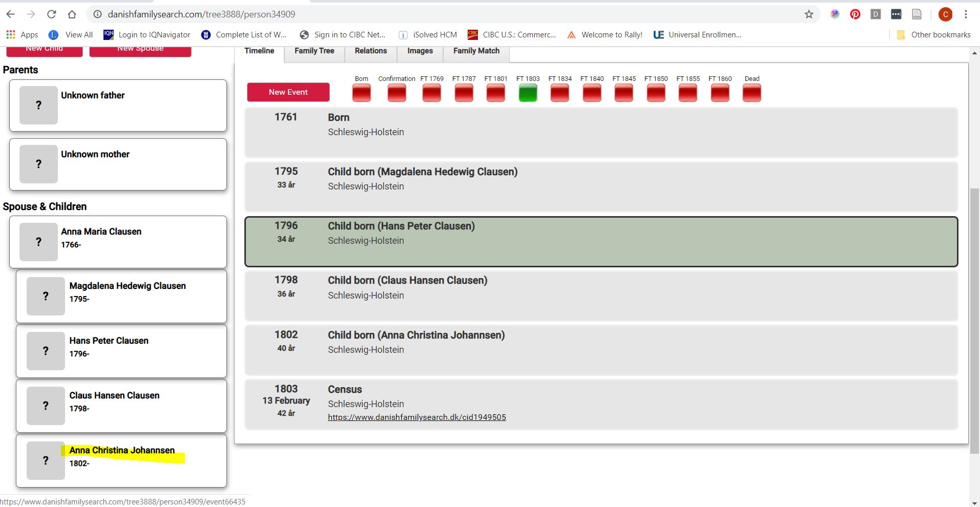Open the Relations tab
The height and width of the screenshot is (507, 980).
click(x=370, y=51)
